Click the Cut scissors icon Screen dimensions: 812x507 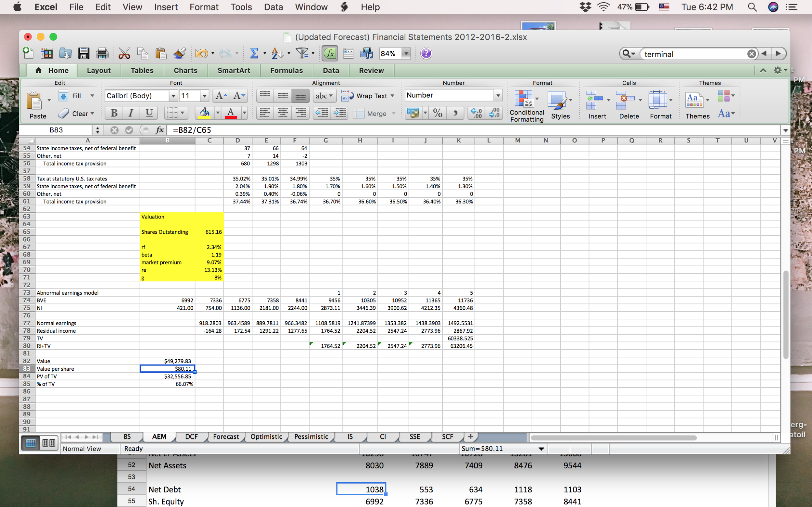(x=124, y=53)
